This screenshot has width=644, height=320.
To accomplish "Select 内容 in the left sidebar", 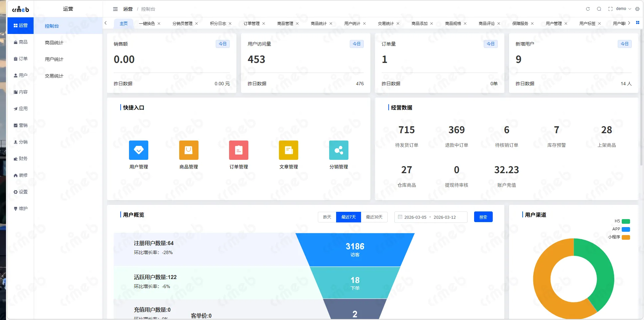I will [x=20, y=92].
